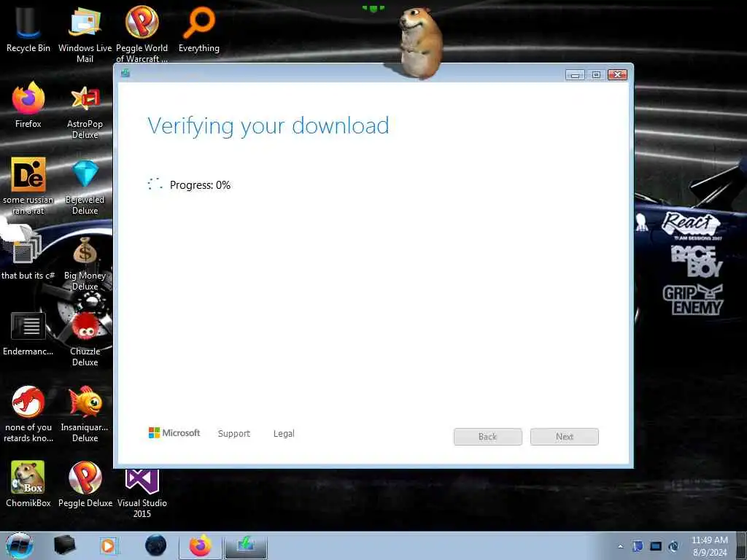The width and height of the screenshot is (747, 560).
Task: Launch Windows Live Mail from desktop
Action: [85, 34]
